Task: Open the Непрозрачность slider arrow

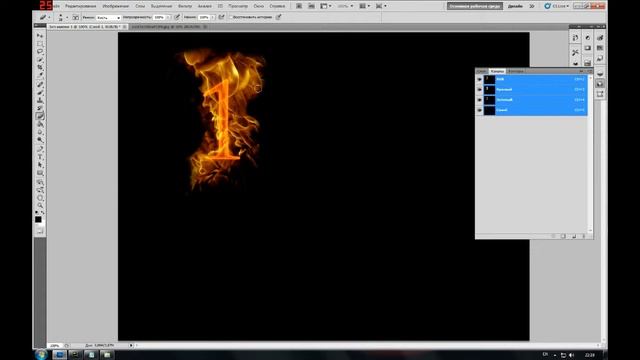Action: coord(168,18)
